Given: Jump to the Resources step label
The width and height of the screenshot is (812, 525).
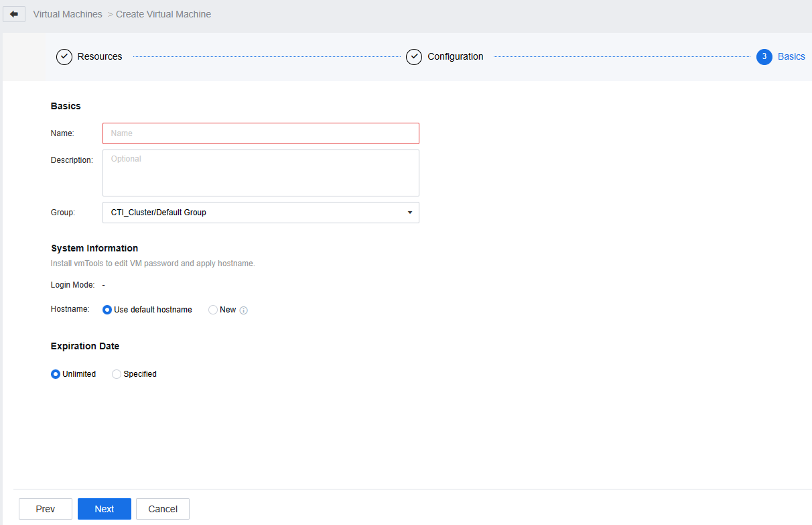Looking at the screenshot, I should [x=100, y=57].
